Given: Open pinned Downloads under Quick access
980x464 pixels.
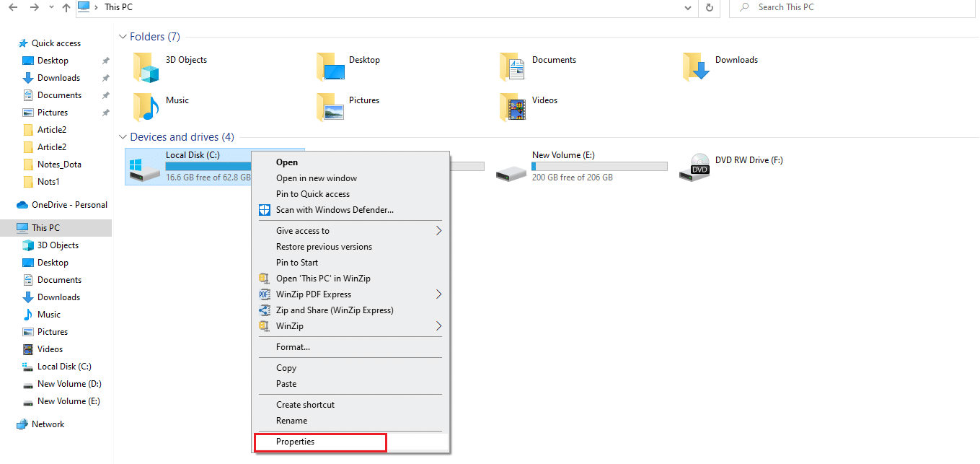Looking at the screenshot, I should [x=58, y=78].
